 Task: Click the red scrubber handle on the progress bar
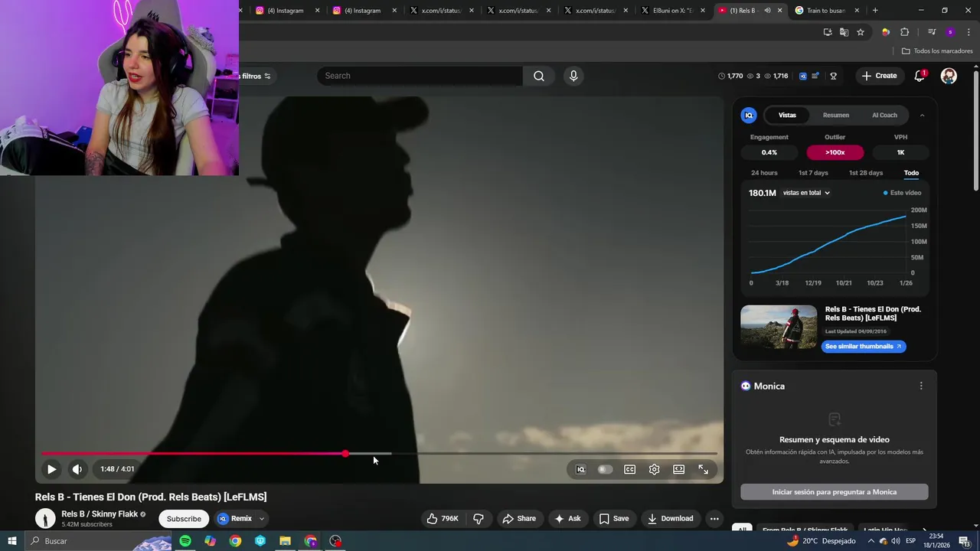pos(345,454)
